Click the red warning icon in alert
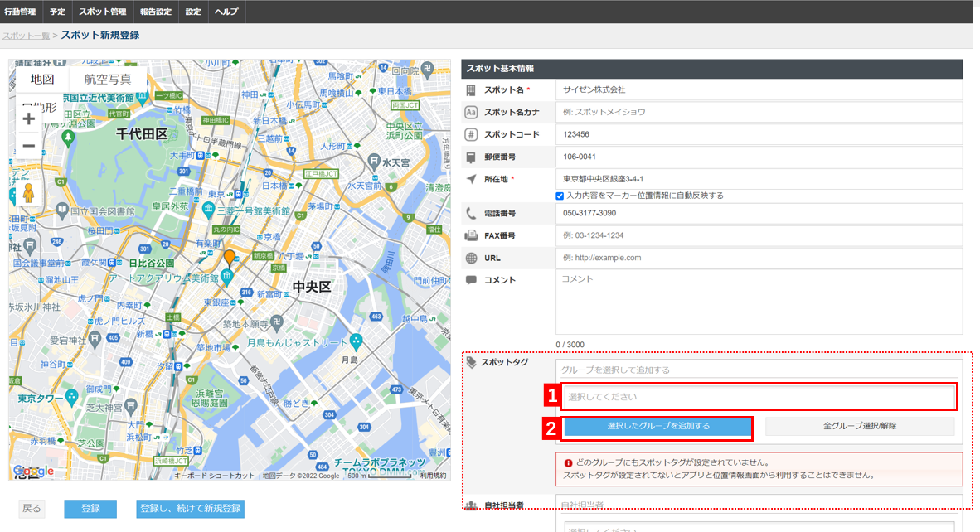Screen dimensions: 980x532 (568, 462)
